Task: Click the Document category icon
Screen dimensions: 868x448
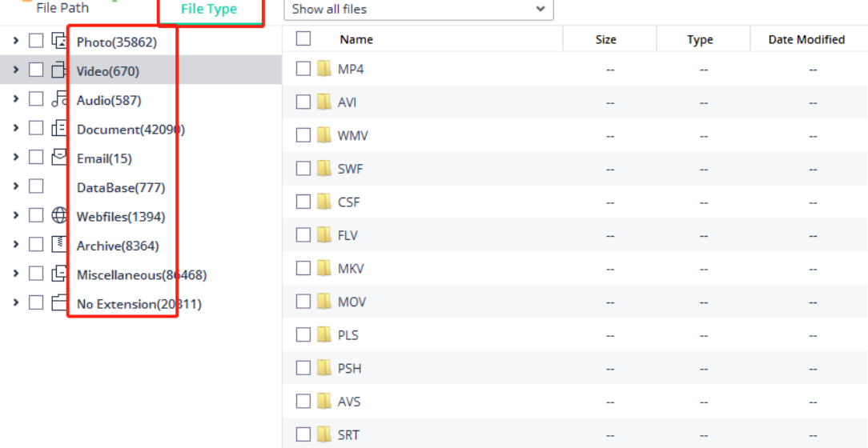Action: click(x=58, y=128)
